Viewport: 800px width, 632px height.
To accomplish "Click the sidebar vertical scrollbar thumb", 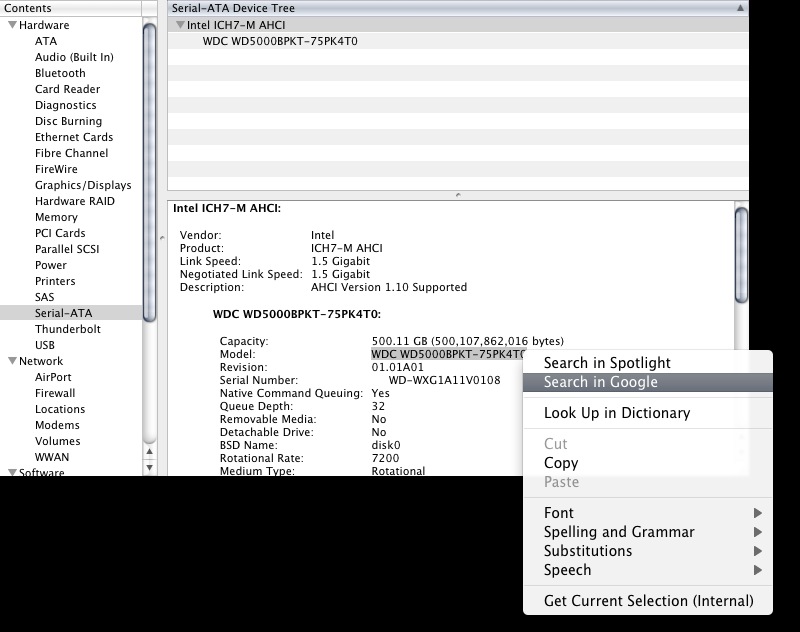I will [x=149, y=173].
